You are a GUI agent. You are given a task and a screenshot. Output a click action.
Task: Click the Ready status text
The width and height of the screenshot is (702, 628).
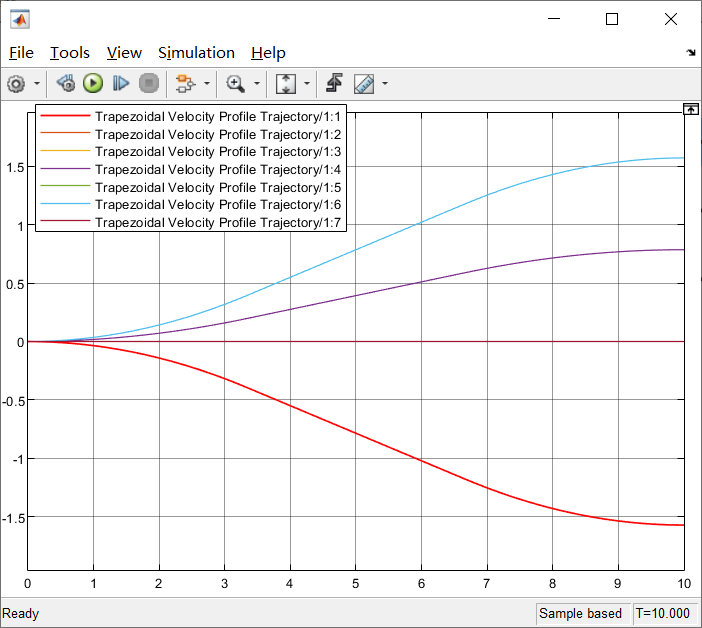21,613
